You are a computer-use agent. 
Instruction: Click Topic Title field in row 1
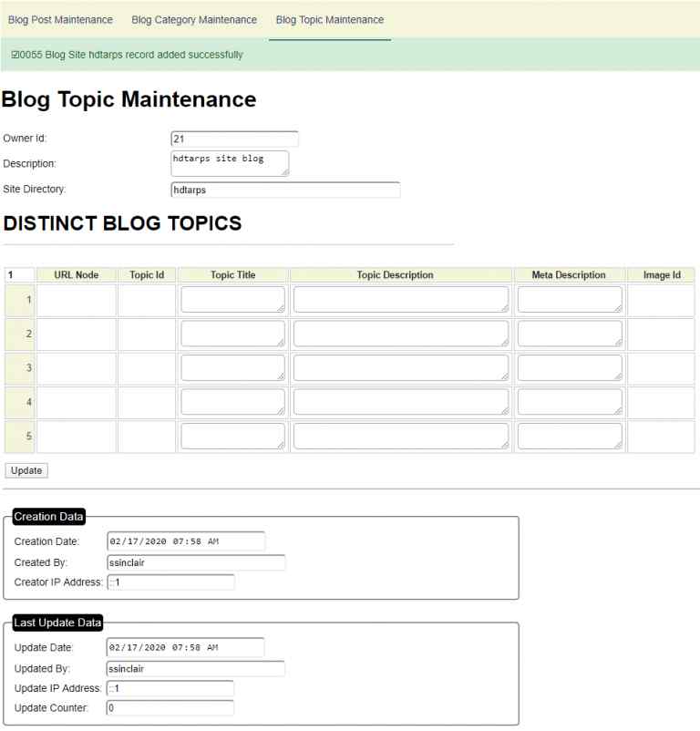click(x=232, y=300)
